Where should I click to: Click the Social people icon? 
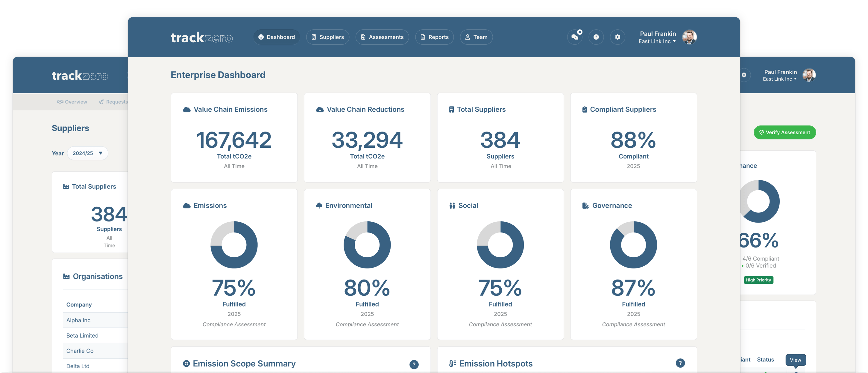tap(452, 206)
